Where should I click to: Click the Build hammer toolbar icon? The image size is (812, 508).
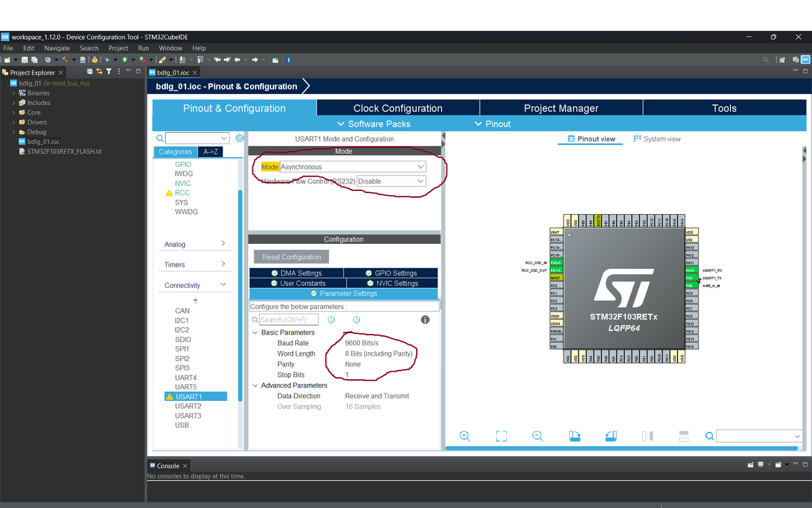(66, 60)
